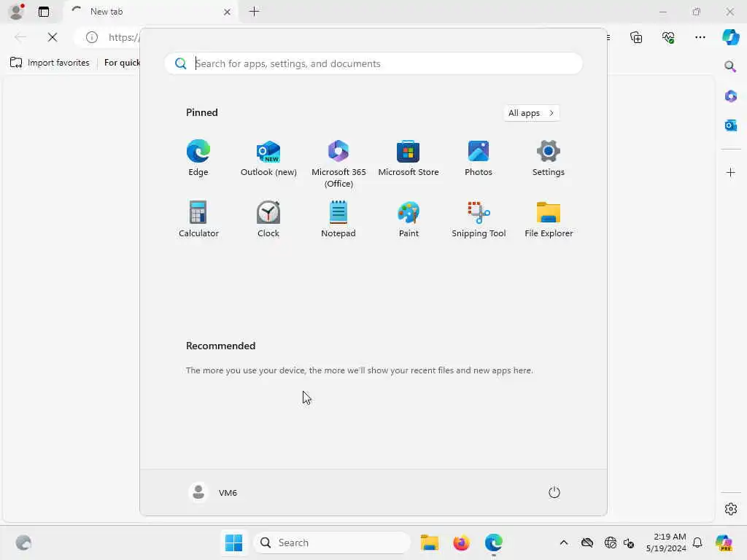The image size is (747, 560).
Task: Open Microsoft 365 in Edge sidebar
Action: (x=730, y=96)
